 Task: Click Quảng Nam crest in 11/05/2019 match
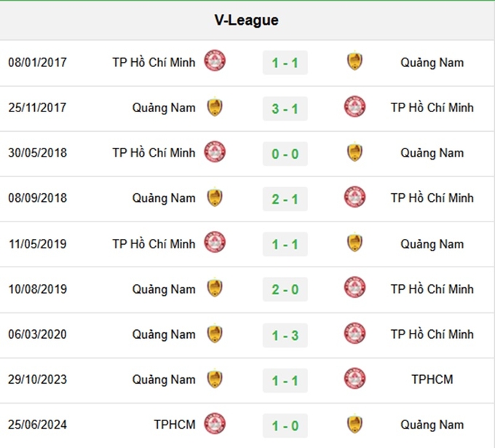coord(355,243)
